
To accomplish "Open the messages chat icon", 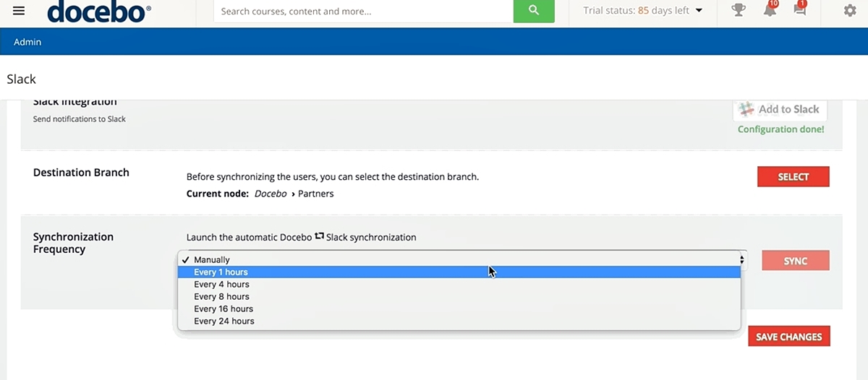I will 799,10.
